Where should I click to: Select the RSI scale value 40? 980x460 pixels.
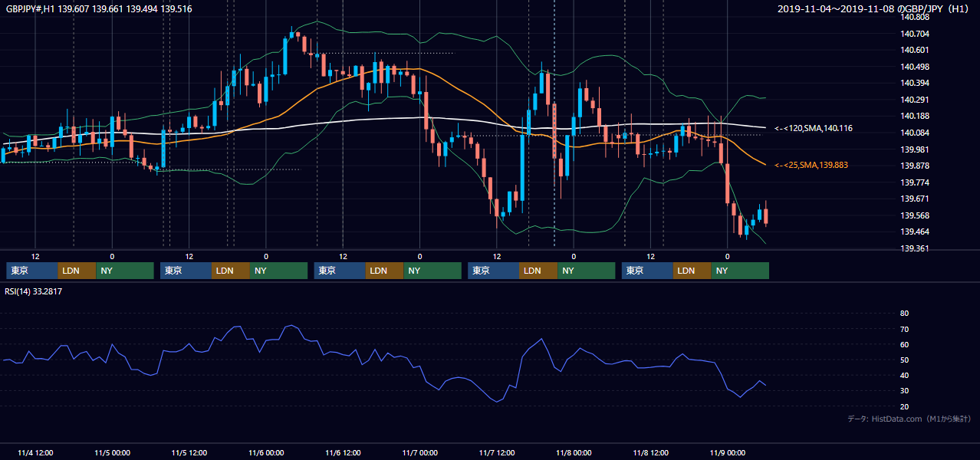[x=905, y=376]
